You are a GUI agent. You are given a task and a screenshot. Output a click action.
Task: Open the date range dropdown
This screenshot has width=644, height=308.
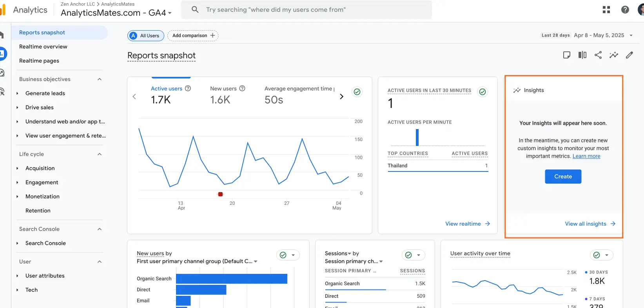click(x=631, y=35)
